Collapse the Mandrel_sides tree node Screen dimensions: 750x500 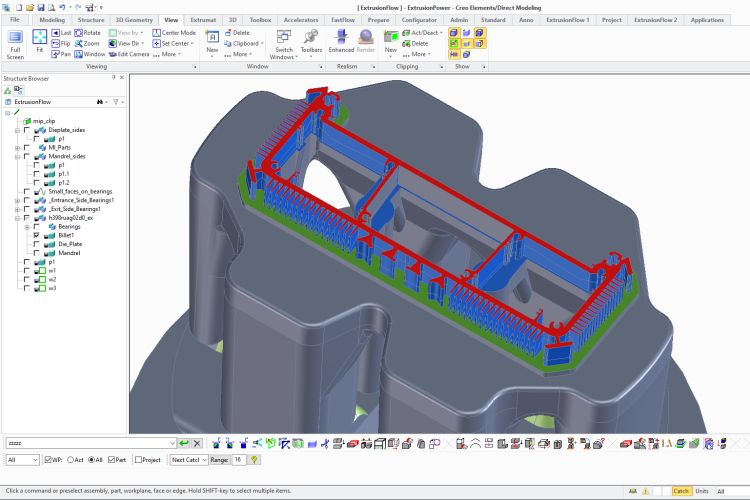coord(18,156)
